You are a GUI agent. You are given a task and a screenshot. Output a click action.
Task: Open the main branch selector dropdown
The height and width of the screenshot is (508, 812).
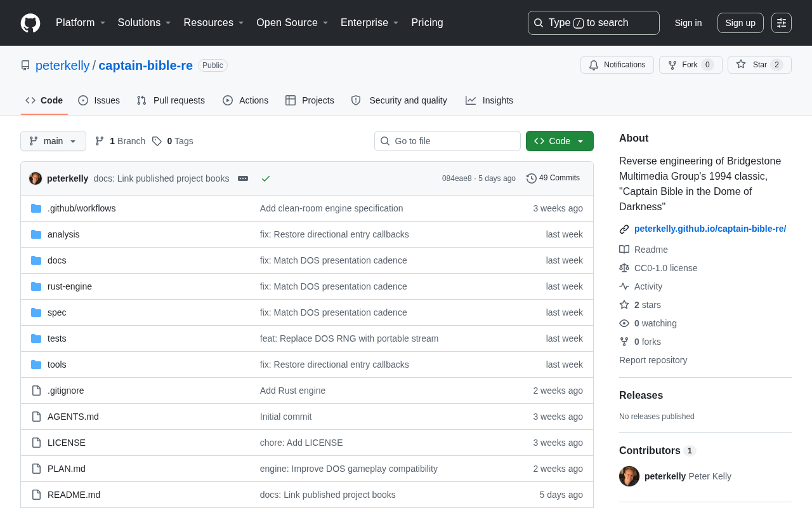click(x=53, y=141)
